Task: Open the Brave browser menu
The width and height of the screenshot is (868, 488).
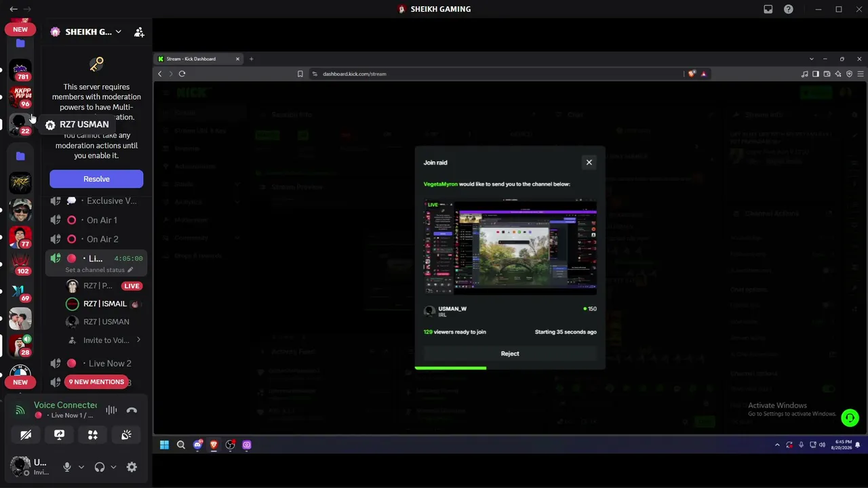Action: [x=861, y=74]
